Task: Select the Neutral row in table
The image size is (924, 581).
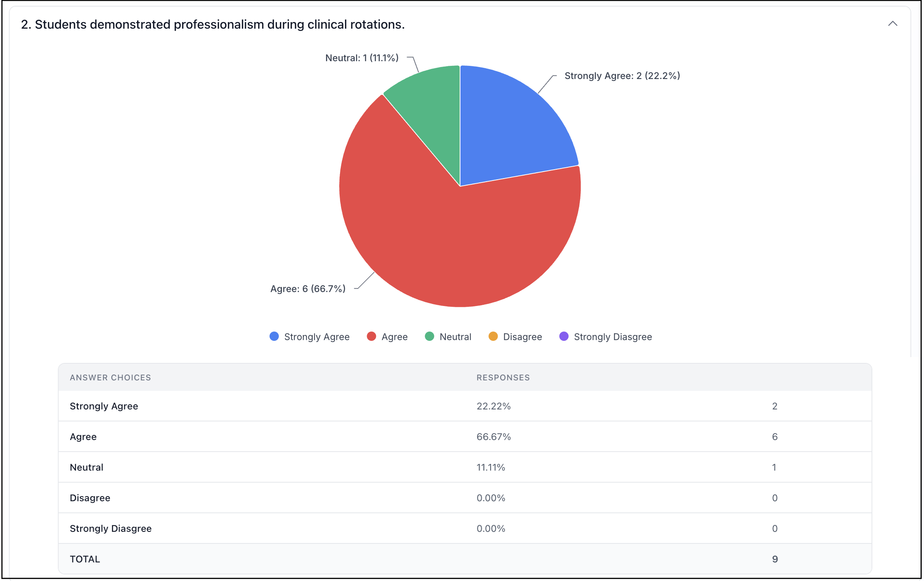Action: [x=465, y=467]
